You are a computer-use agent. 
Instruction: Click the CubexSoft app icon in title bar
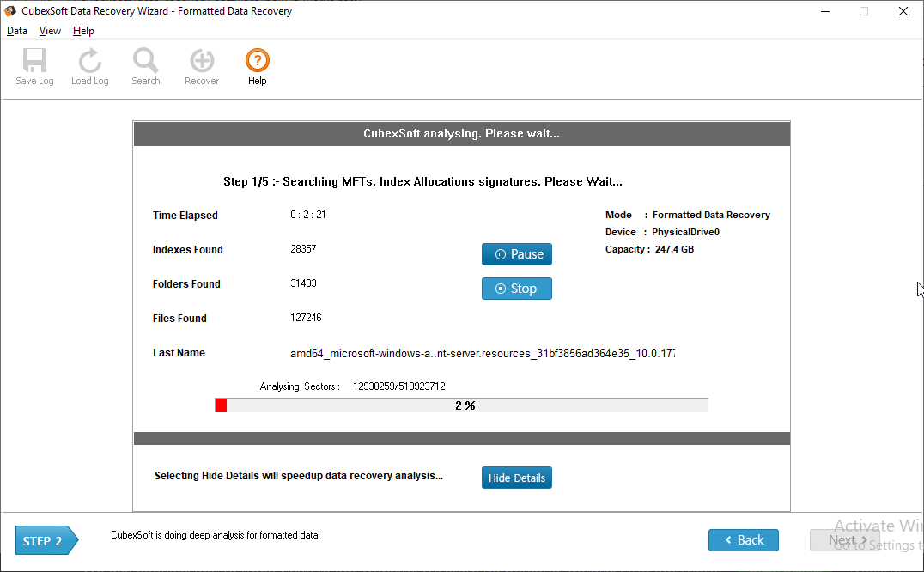(x=10, y=11)
